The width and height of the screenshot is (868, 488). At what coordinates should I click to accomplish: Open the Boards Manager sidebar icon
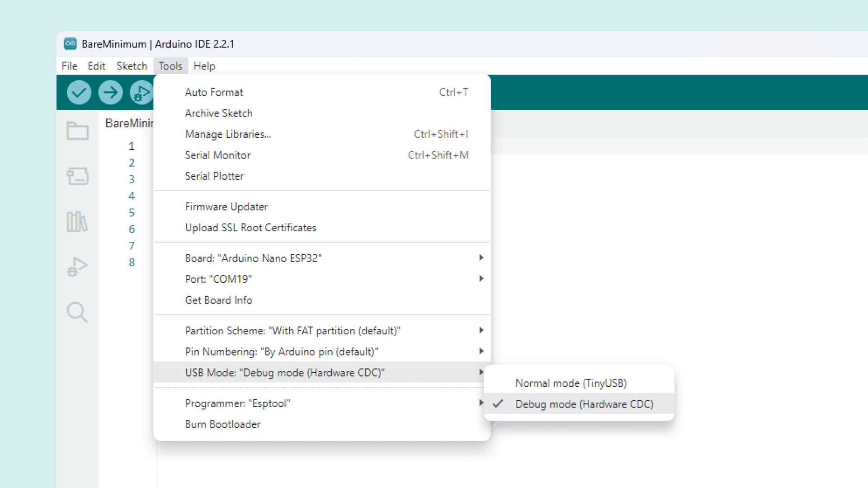77,176
